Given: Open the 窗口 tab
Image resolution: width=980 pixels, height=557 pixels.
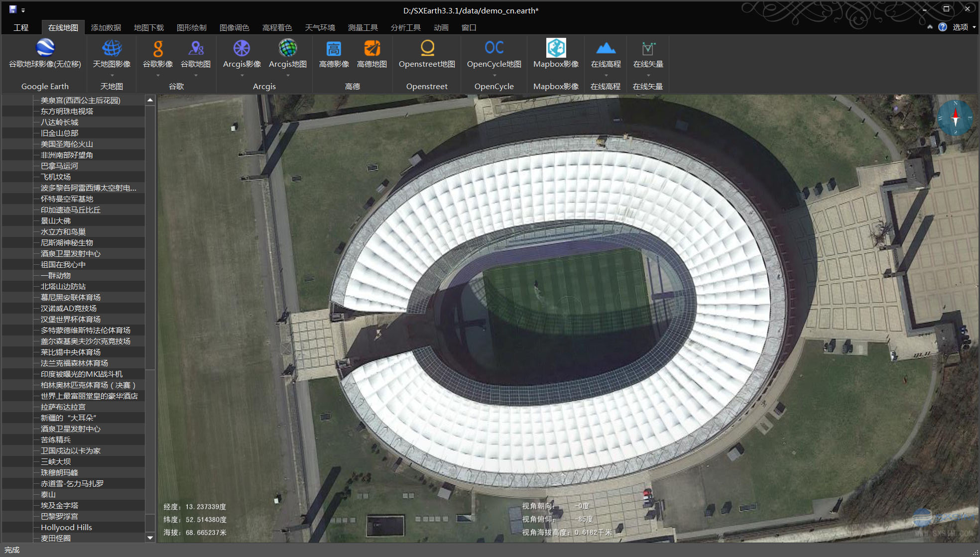Looking at the screenshot, I should point(469,27).
